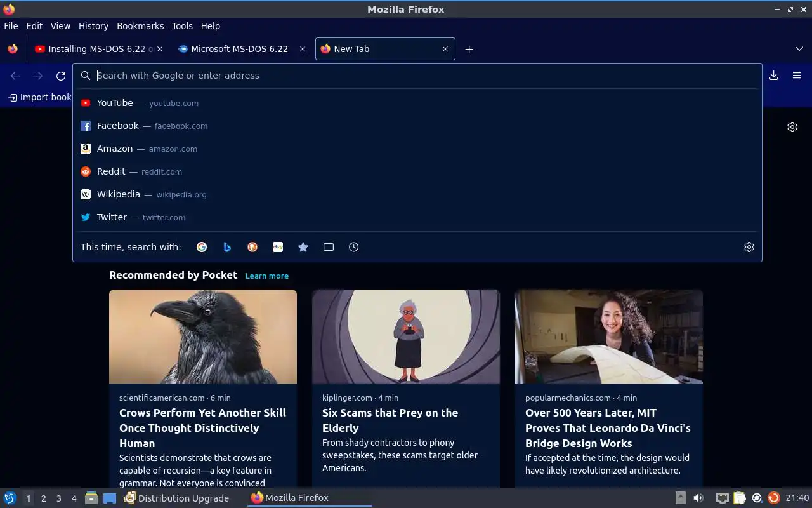Image resolution: width=812 pixels, height=508 pixels.
Task: Switch to workspace 4 in taskbar
Action: (x=74, y=498)
